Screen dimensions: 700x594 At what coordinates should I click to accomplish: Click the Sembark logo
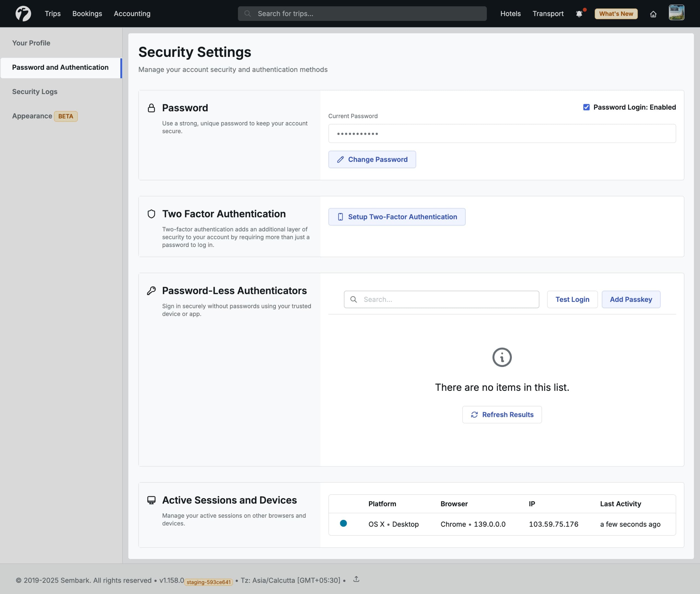[x=24, y=13]
